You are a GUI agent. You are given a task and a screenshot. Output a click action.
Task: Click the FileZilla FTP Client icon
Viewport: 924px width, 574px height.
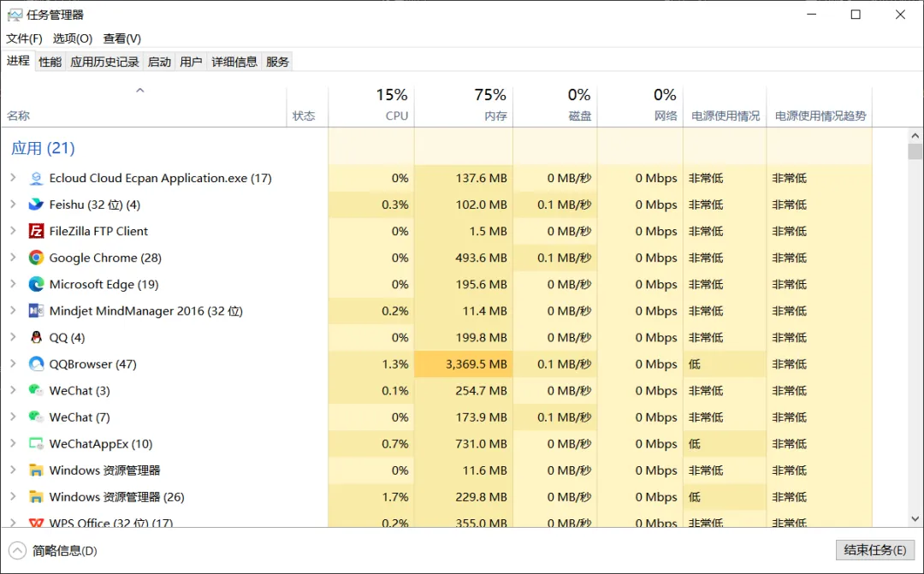point(36,231)
